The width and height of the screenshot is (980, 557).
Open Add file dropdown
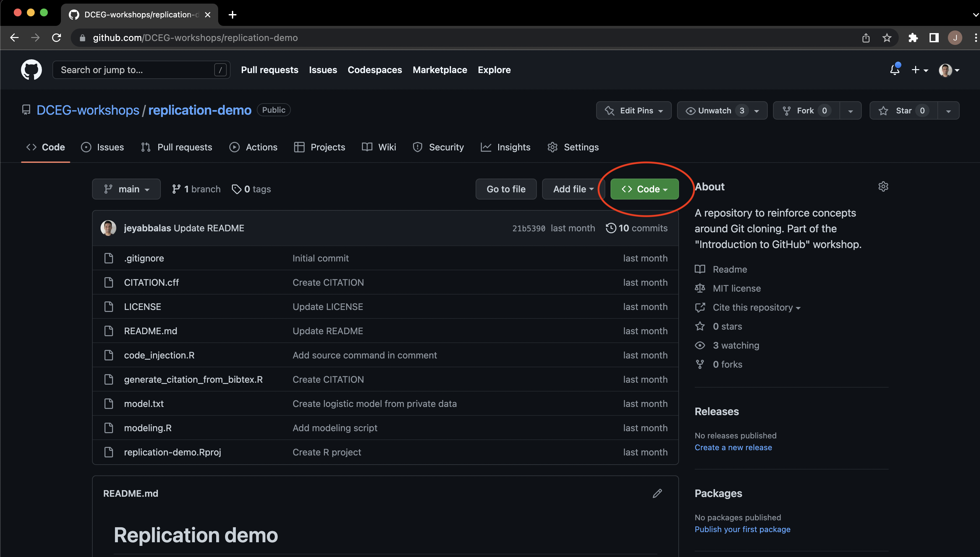(573, 189)
